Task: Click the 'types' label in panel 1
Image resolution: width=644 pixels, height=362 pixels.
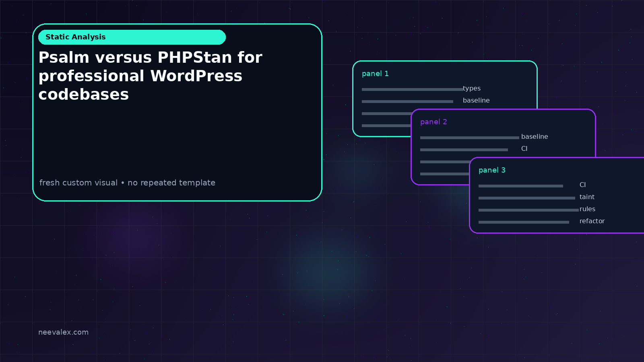Action: (x=472, y=88)
